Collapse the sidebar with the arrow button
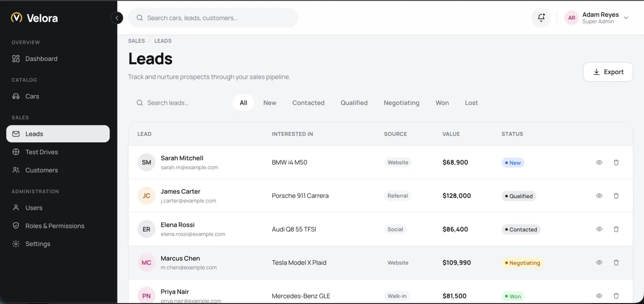 click(117, 18)
